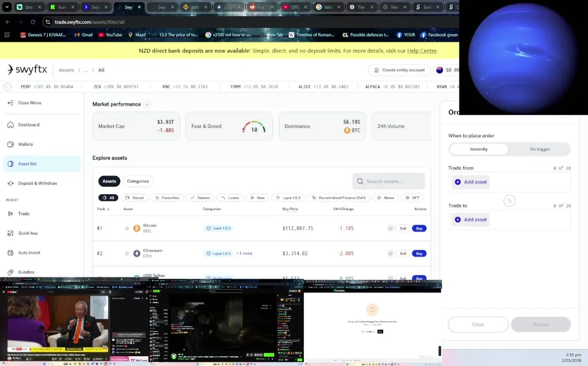Click the Fear & Greed gauge card
The height and width of the screenshot is (366, 588).
(229, 127)
